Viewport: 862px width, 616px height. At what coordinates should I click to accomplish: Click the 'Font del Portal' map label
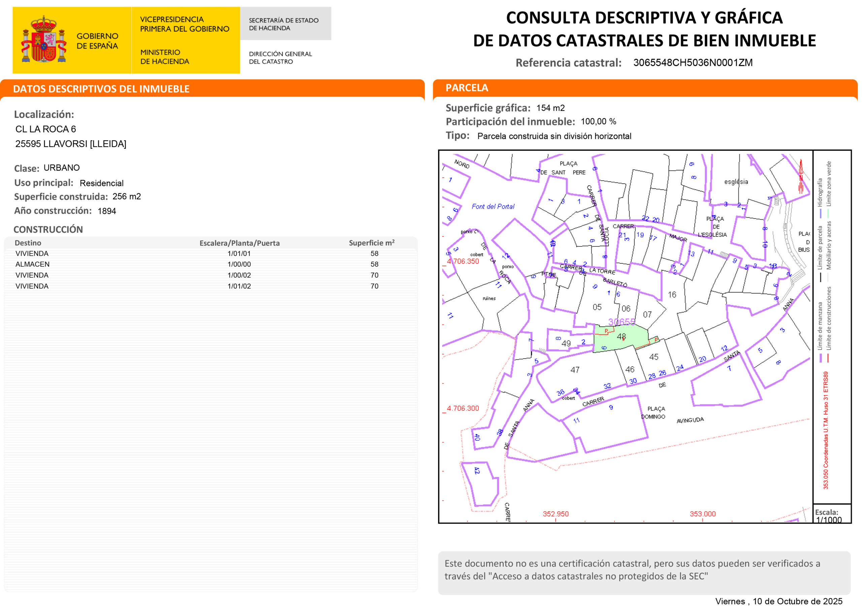493,207
